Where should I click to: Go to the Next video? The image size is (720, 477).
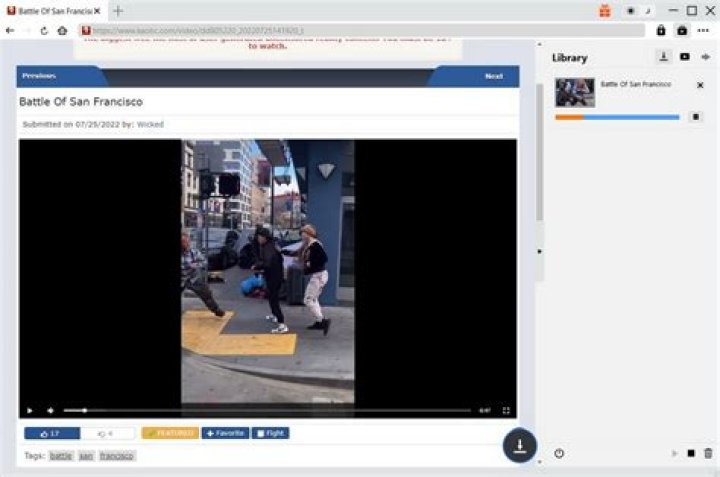coord(493,76)
